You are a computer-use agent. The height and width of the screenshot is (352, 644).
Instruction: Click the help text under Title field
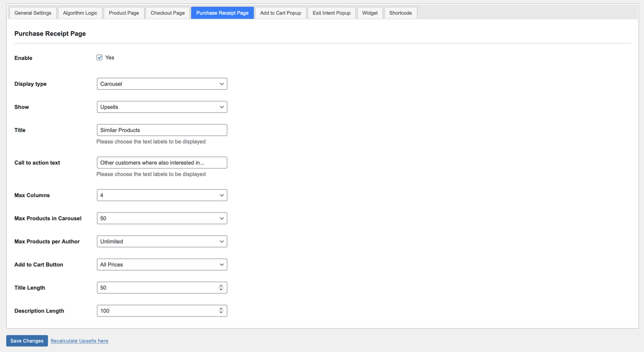coord(151,142)
